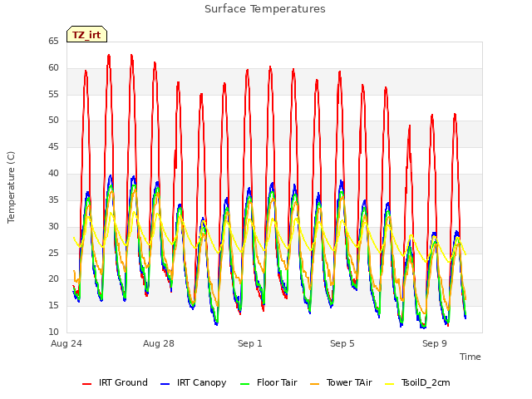Click the 55 y-axis tick label
Image resolution: width=532 pixels, height=399 pixels.
53,94
